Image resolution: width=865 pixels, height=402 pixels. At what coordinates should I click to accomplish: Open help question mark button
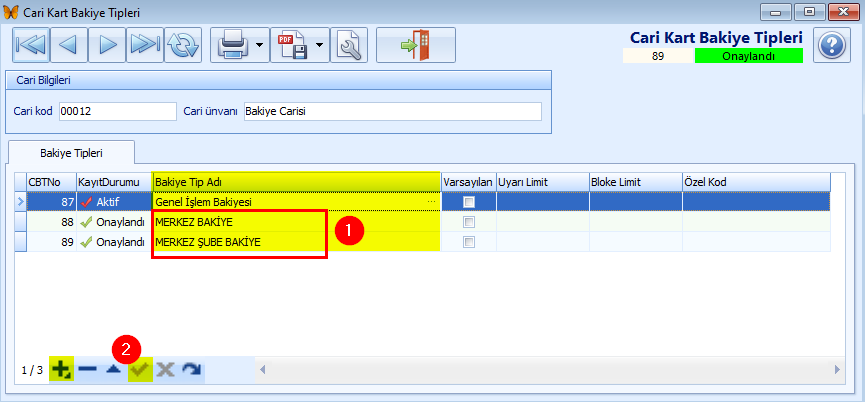[831, 46]
